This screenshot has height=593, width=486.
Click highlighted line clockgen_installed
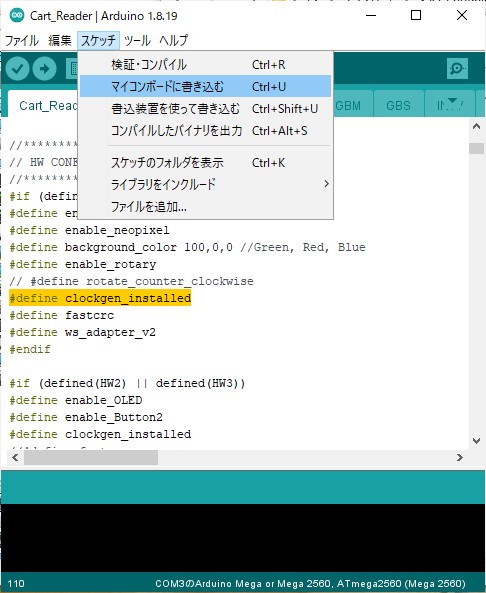coord(100,298)
